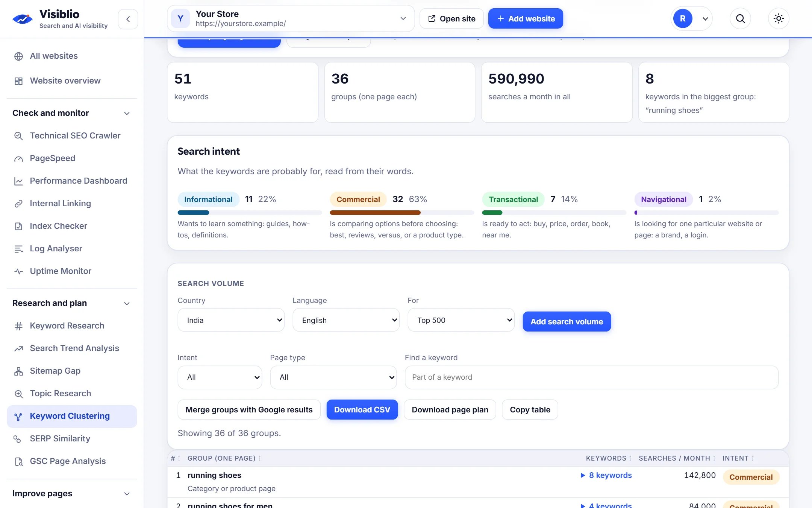Click Keyword Research hash icon
The width and height of the screenshot is (812, 508).
[18, 326]
